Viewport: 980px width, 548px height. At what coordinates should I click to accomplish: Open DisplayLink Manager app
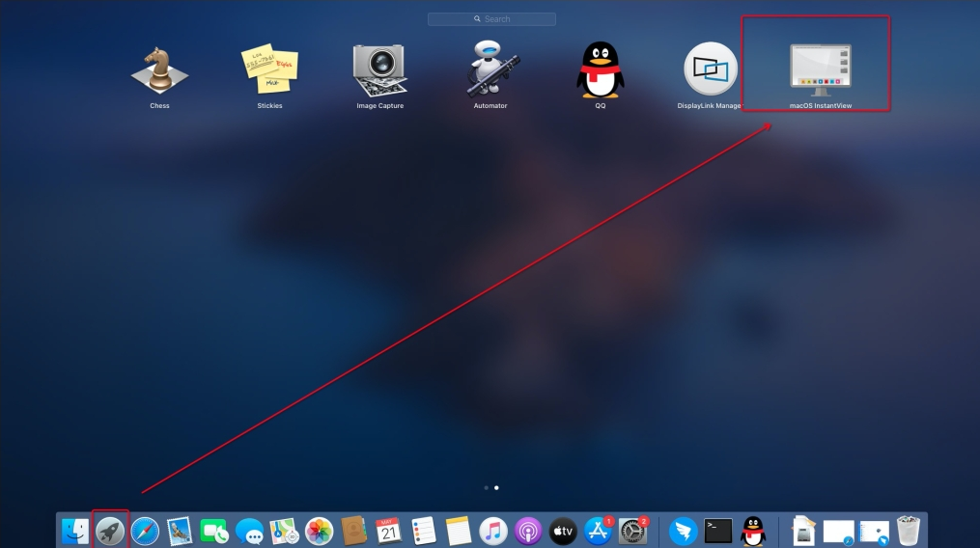tap(711, 68)
